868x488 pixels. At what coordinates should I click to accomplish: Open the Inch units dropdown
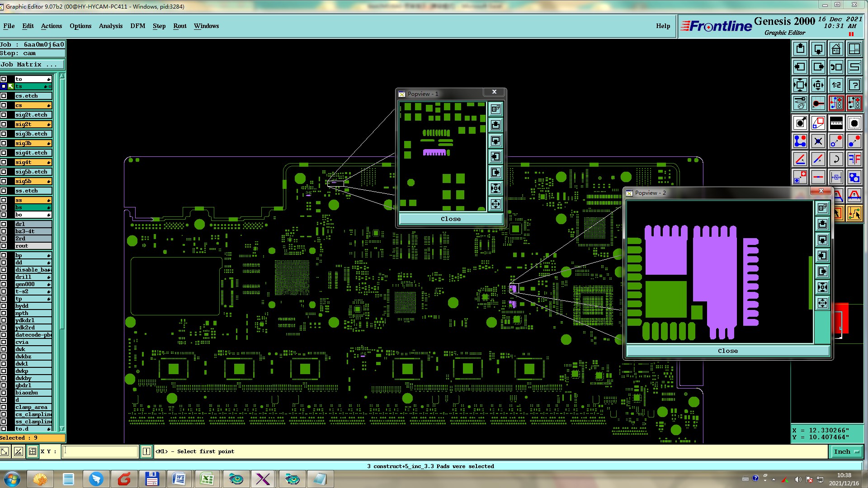click(x=846, y=451)
